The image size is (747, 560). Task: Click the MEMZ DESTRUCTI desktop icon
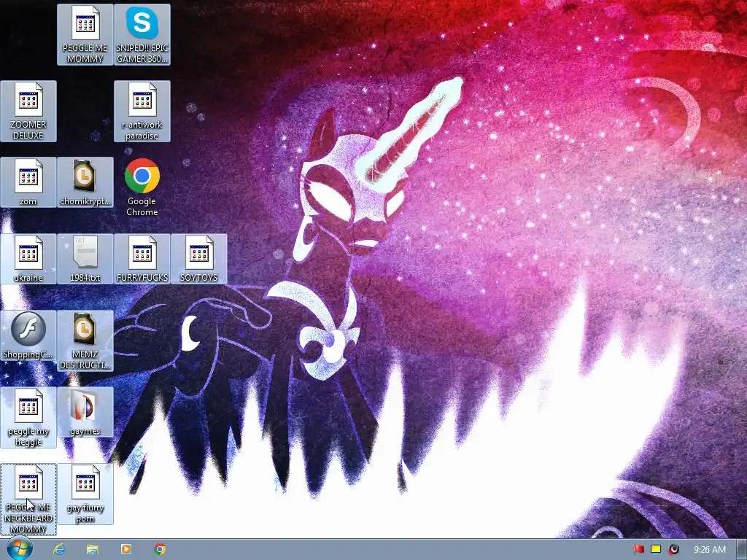[x=85, y=341]
